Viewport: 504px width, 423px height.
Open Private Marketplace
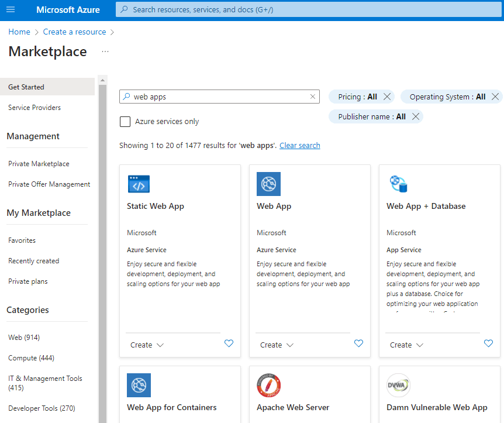[39, 164]
